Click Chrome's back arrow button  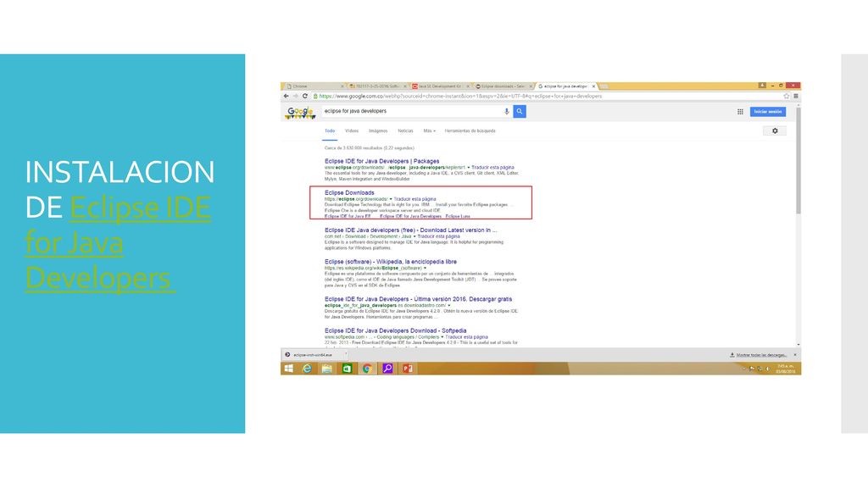point(287,97)
